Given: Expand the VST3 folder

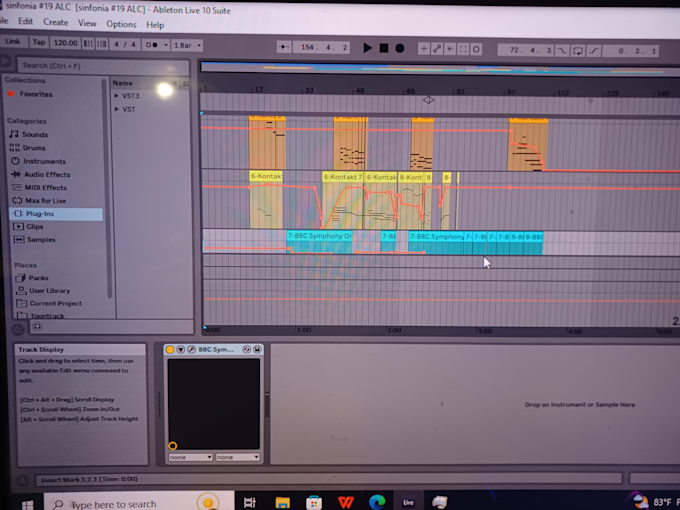Looking at the screenshot, I should (116, 95).
